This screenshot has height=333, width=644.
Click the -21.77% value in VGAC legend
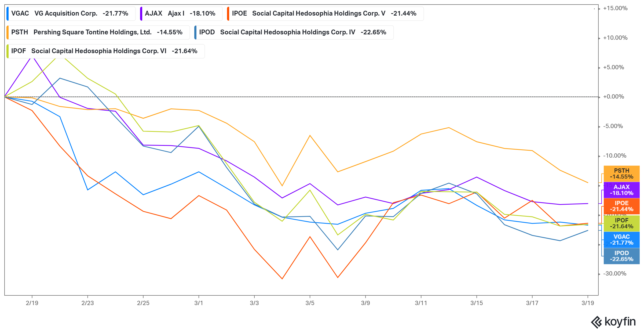tap(115, 13)
